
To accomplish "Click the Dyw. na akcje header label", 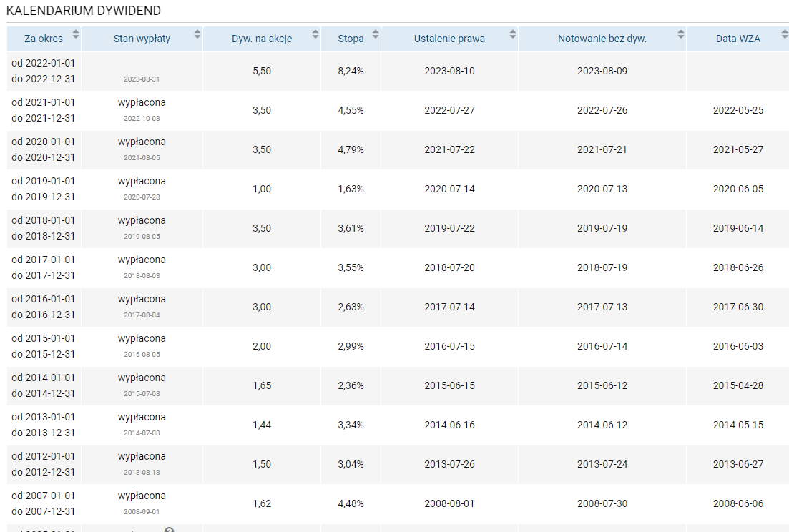I will (262, 39).
